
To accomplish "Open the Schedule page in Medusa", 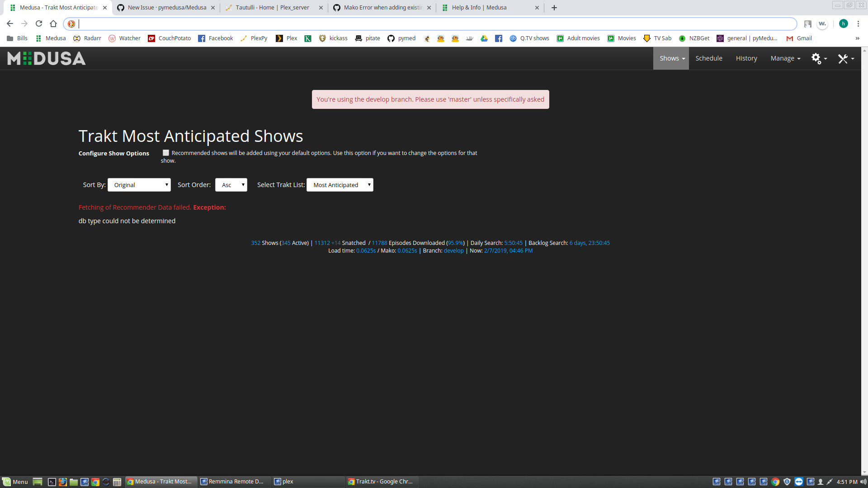I will click(x=709, y=58).
